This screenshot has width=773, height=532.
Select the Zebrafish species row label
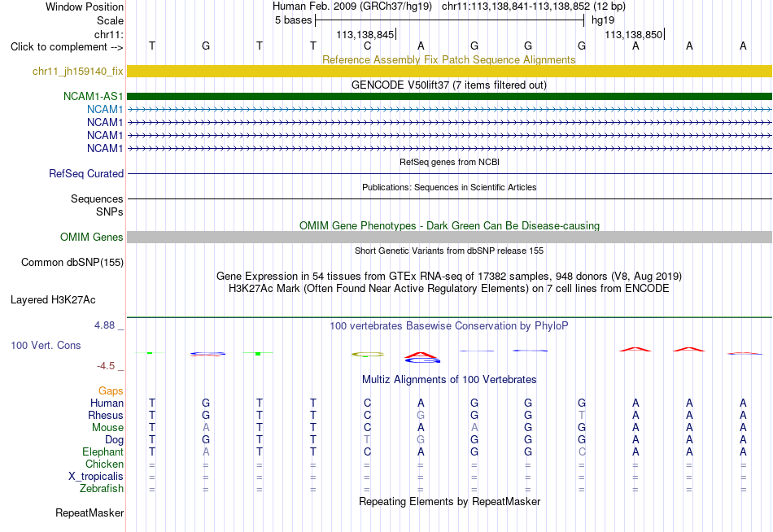(102, 488)
